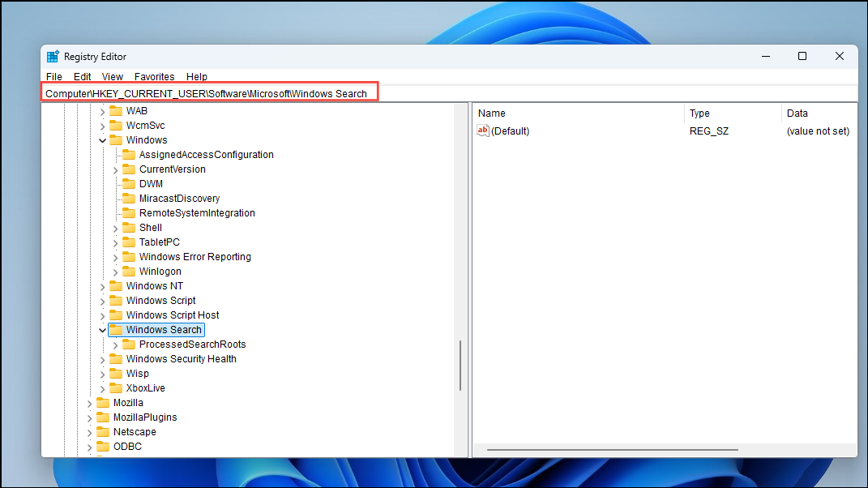Click the DWM folder icon
The image size is (868, 488).
click(128, 183)
